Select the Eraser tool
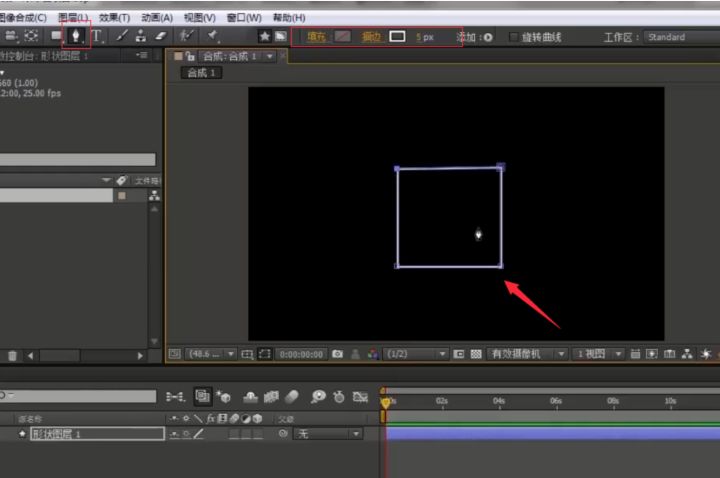720x478 pixels. [x=160, y=36]
